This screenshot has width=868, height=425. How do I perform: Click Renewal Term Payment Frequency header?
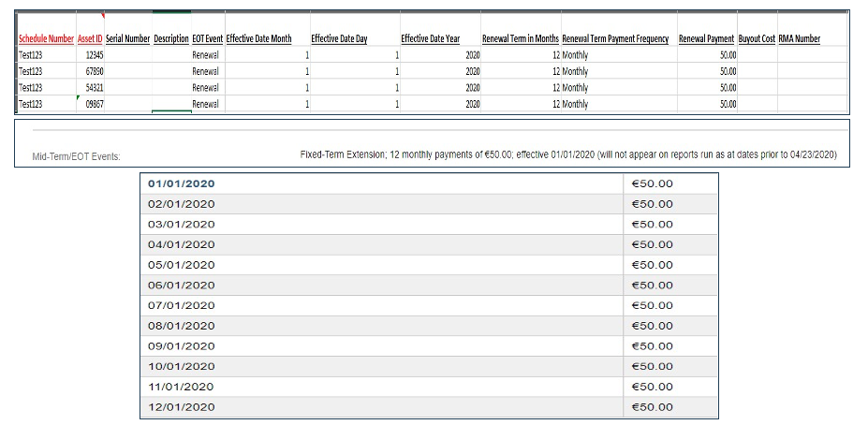point(615,39)
